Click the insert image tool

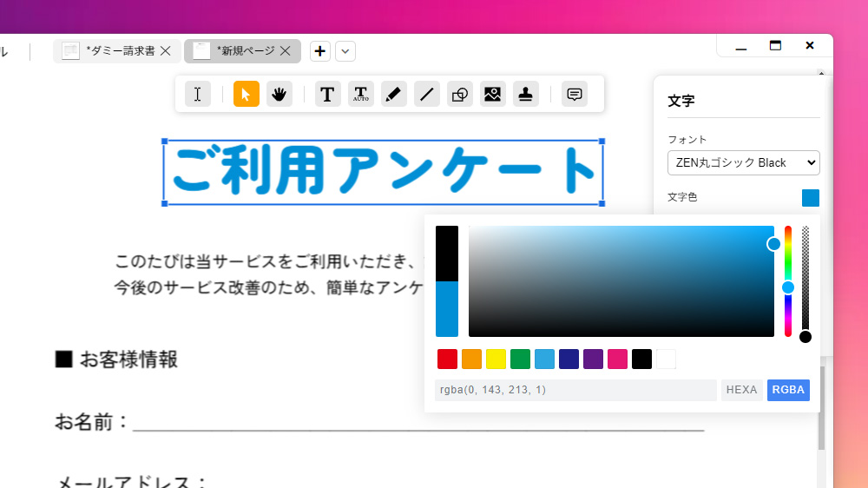[493, 94]
